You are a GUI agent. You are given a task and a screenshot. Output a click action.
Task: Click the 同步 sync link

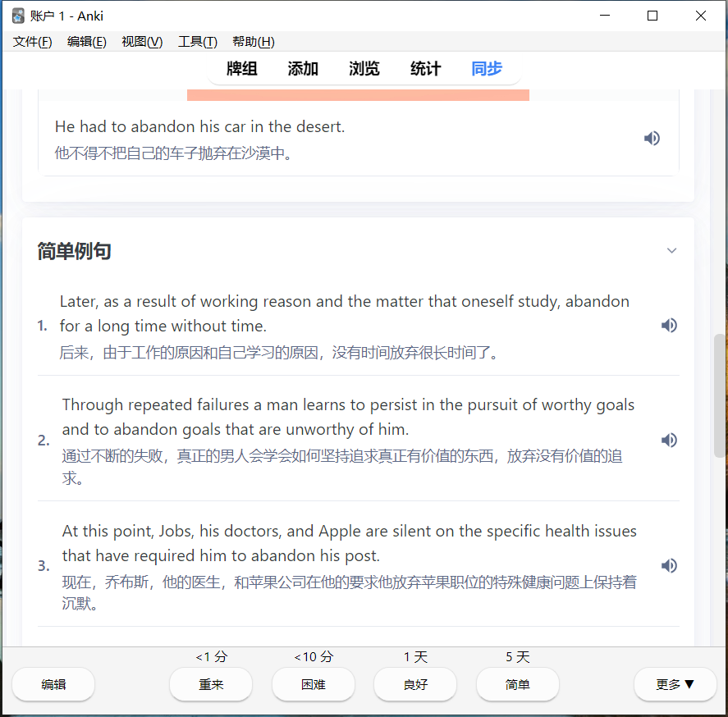coord(487,69)
